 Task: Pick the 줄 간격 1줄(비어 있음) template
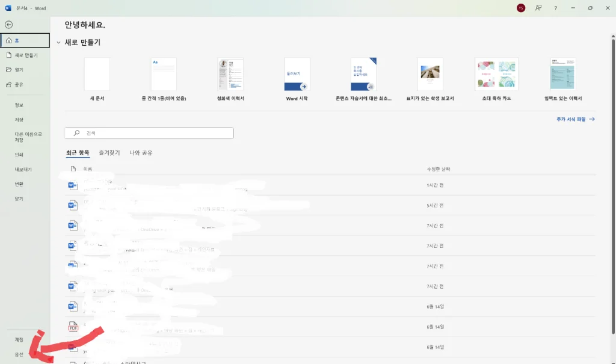pos(164,79)
